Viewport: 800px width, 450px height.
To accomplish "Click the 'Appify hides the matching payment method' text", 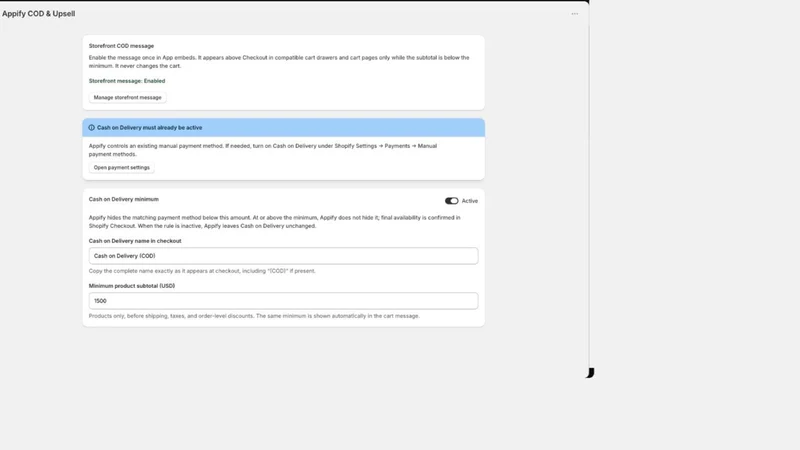I will tap(274, 221).
